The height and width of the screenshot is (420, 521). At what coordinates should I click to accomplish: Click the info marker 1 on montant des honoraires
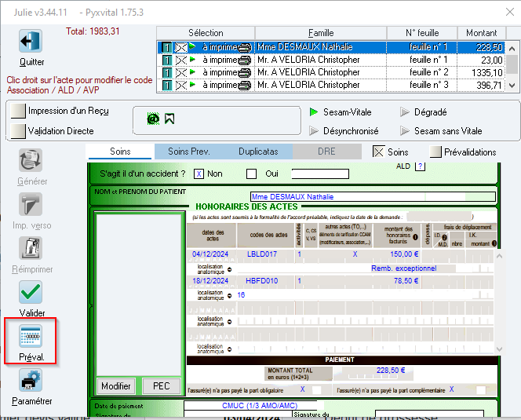(415, 237)
